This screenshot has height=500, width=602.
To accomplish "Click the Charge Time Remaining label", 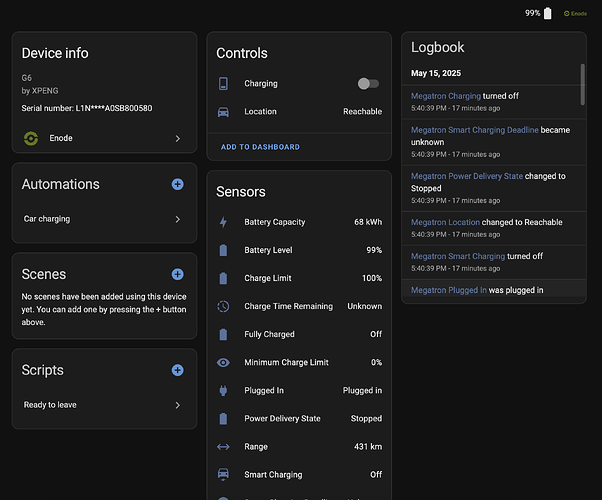I will 289,306.
